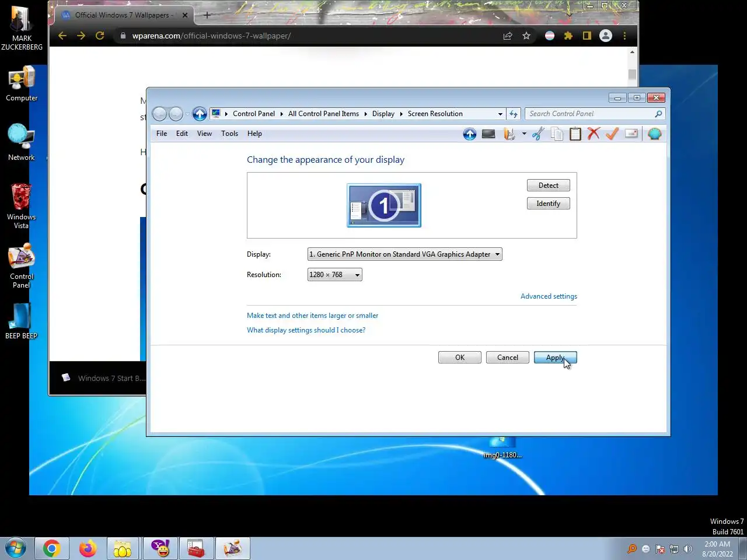Click the Cancel button
The width and height of the screenshot is (747, 560).
(x=508, y=358)
